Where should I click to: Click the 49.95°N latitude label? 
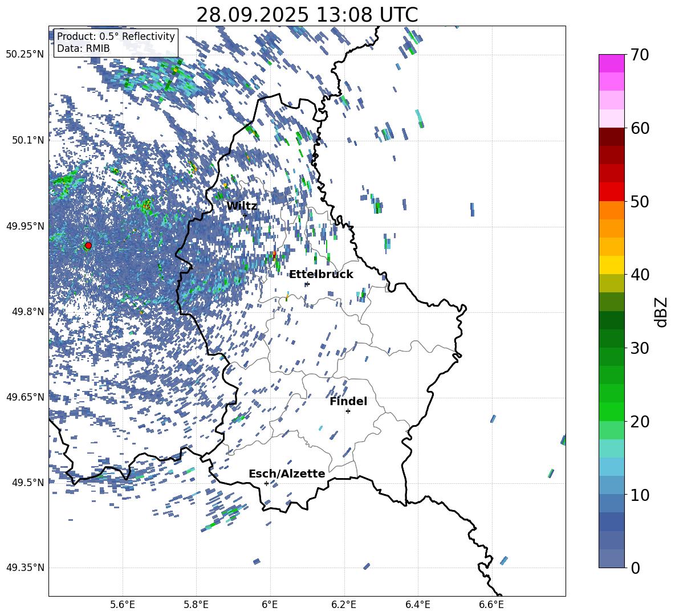[x=25, y=226]
